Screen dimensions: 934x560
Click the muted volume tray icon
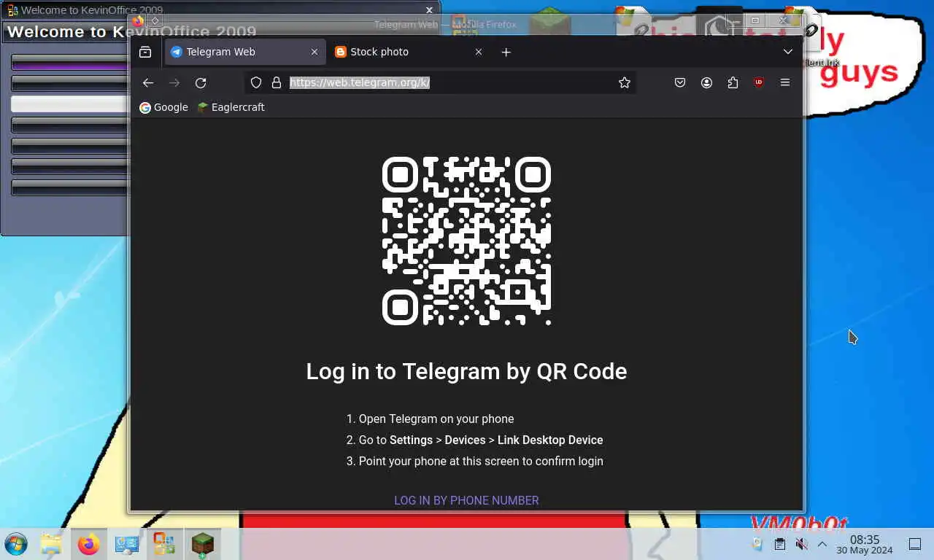tap(801, 544)
